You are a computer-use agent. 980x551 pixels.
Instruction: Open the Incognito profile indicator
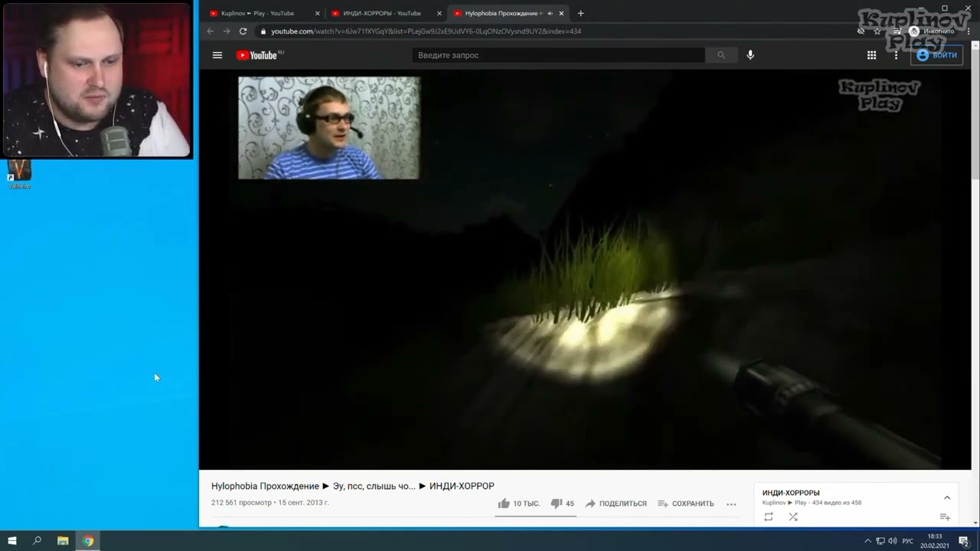tap(932, 31)
